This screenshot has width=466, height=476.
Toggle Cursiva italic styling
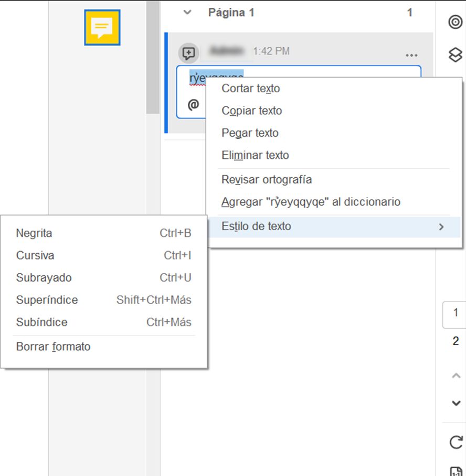[35, 255]
